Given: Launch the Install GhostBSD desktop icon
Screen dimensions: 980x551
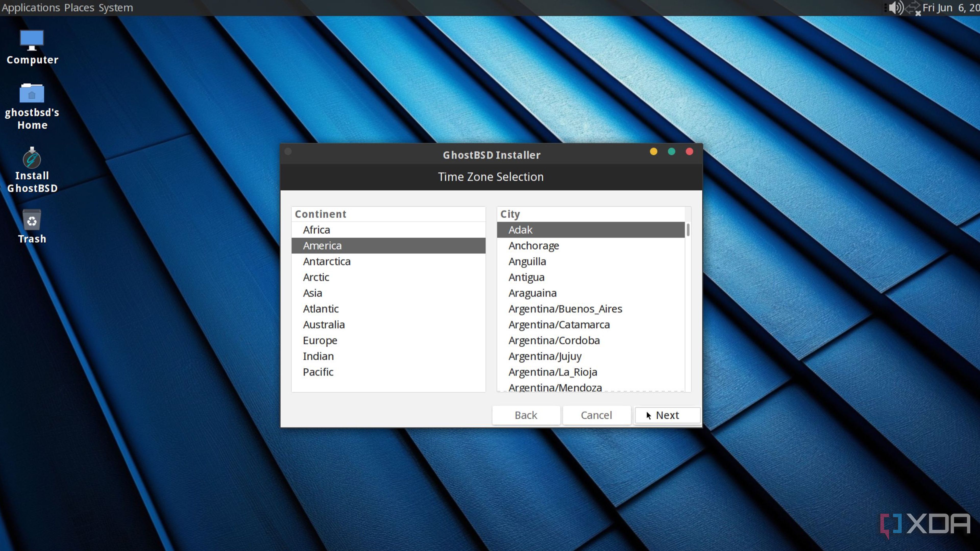Looking at the screenshot, I should click(32, 158).
